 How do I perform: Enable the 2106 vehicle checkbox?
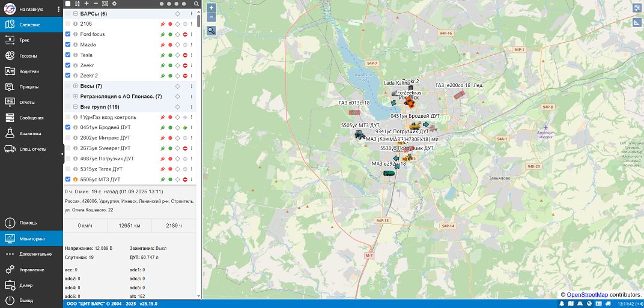68,24
